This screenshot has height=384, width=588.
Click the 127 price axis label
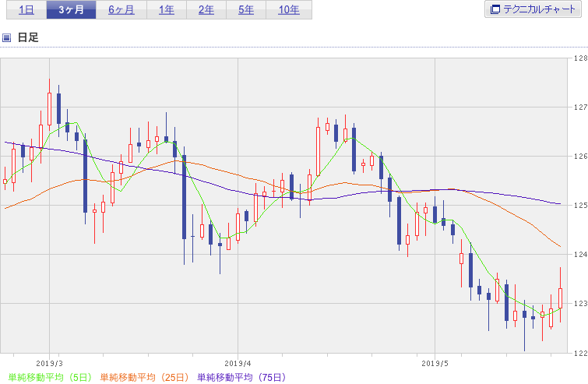point(580,107)
